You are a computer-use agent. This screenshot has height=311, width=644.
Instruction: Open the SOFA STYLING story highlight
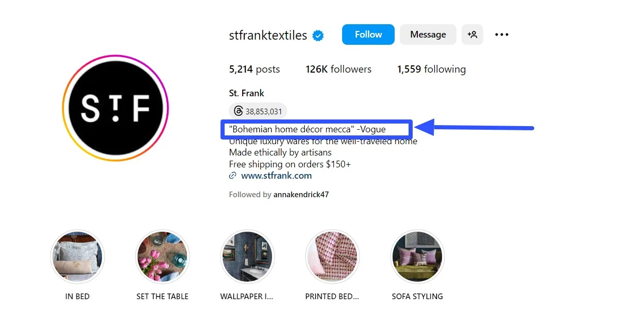click(417, 256)
